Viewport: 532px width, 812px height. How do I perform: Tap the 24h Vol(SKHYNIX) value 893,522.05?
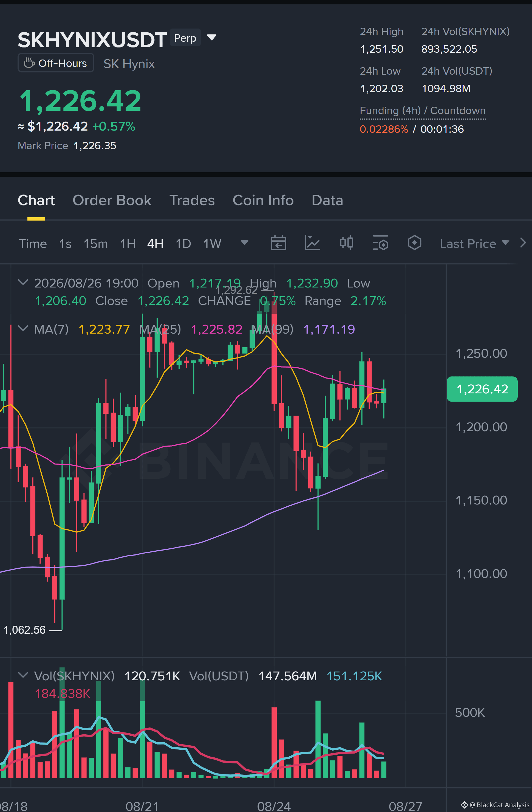449,49
